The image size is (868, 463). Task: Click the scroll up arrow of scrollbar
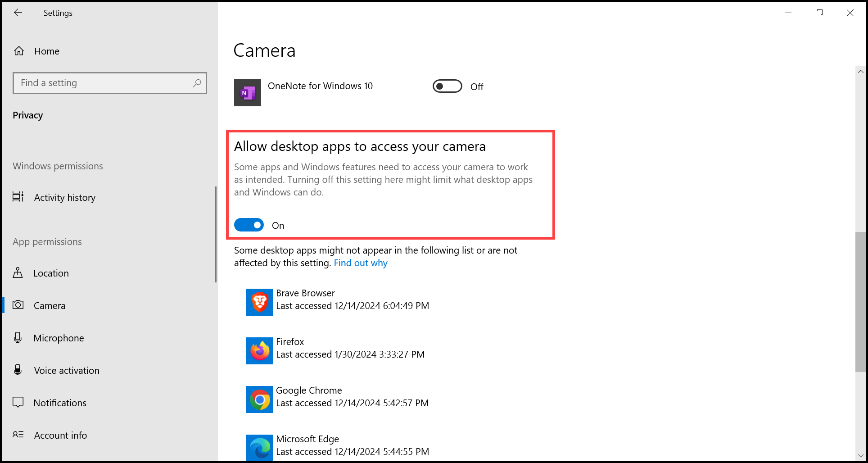860,72
